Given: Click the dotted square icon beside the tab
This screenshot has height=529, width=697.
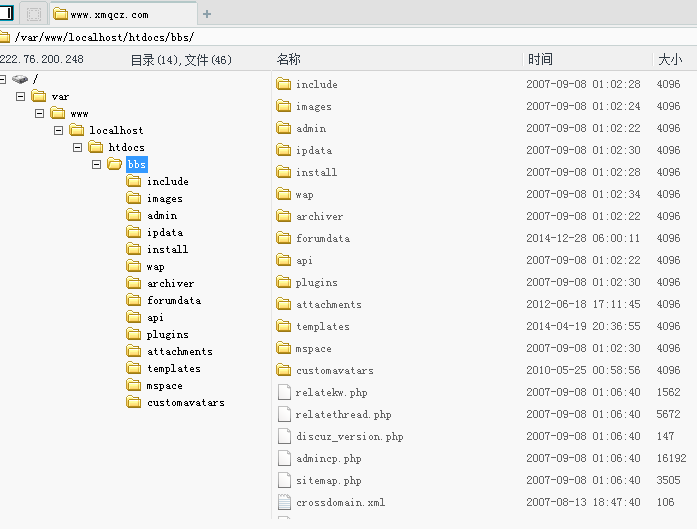Looking at the screenshot, I should click(34, 14).
